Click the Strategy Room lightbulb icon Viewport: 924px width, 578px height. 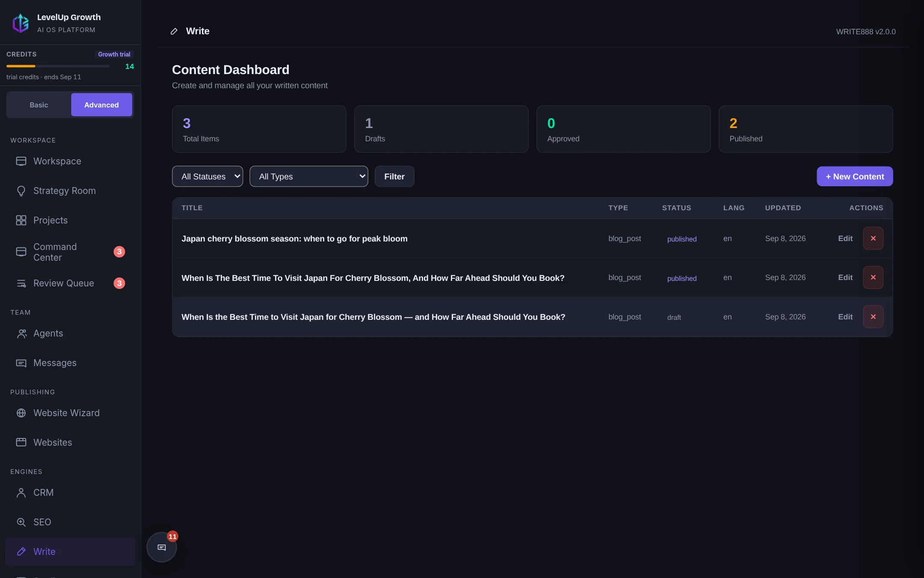[x=21, y=191]
